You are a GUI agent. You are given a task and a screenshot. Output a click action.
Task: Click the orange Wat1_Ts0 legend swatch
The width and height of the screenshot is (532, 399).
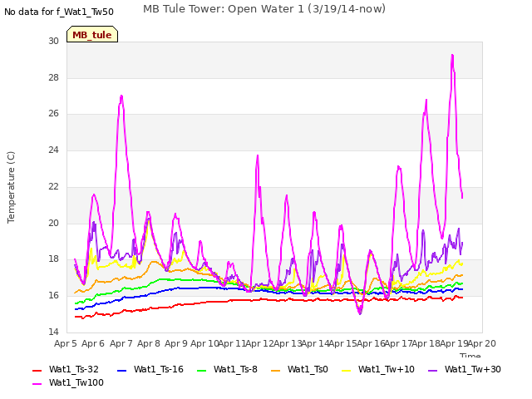pyautogui.click(x=275, y=371)
